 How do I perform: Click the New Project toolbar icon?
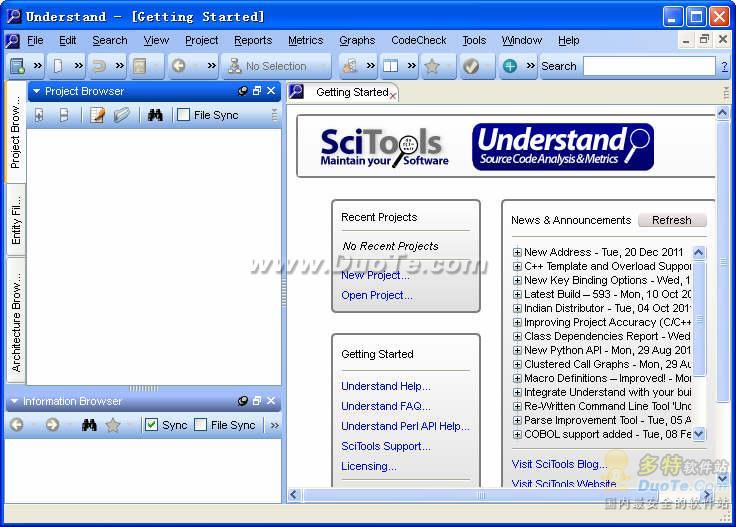[17, 66]
